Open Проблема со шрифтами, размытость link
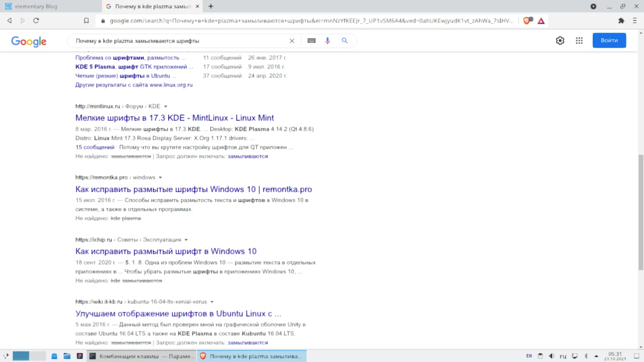The image size is (644, 362). point(130,58)
